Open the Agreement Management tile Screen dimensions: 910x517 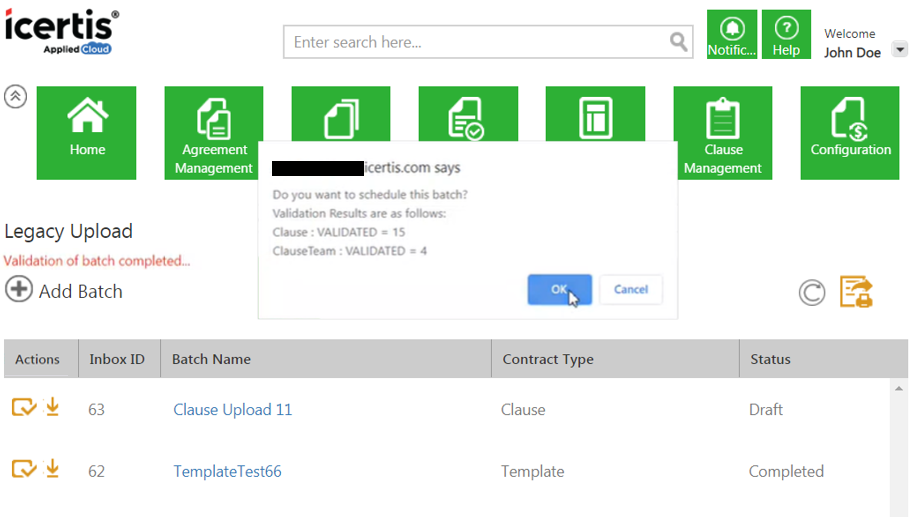click(x=214, y=133)
